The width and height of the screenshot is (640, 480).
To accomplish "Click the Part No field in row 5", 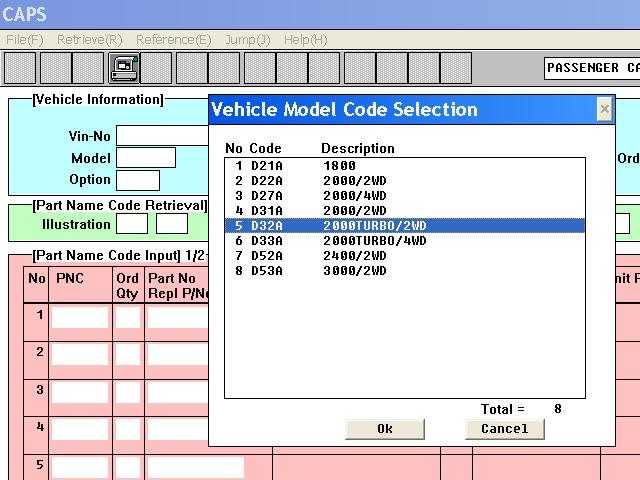I will (196, 467).
